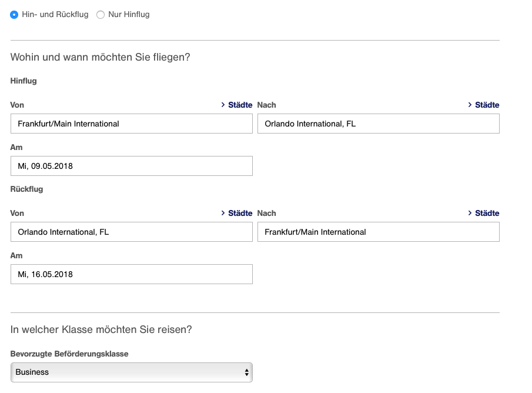
Task: Open the Städte link for Rückflug destination
Action: click(x=487, y=213)
